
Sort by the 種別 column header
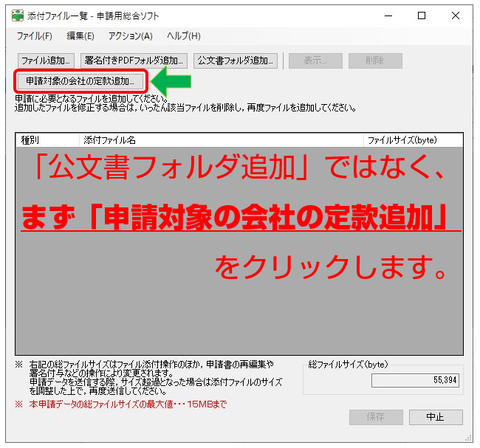click(x=47, y=139)
